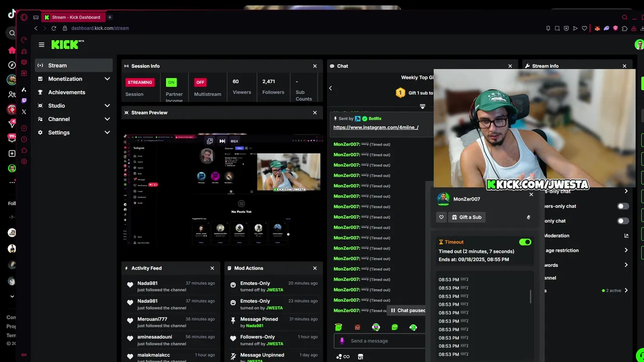Collapse chat with left arrow chevron

coord(331,88)
